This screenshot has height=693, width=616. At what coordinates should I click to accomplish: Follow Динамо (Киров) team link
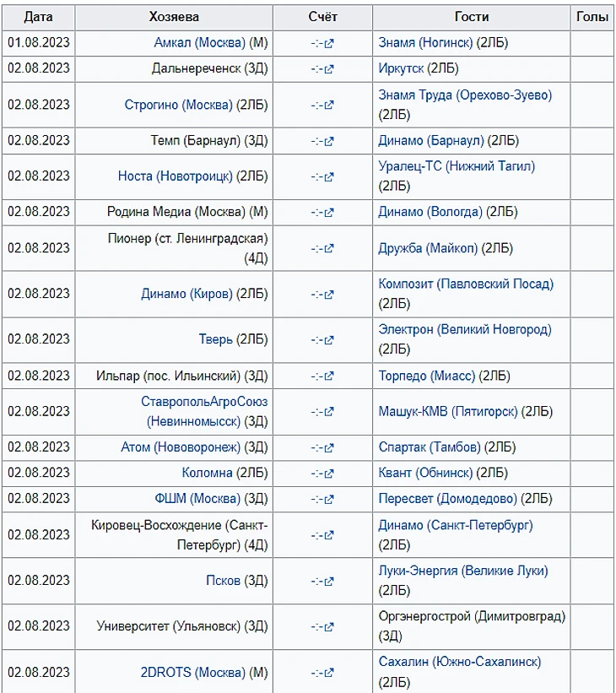tap(187, 294)
